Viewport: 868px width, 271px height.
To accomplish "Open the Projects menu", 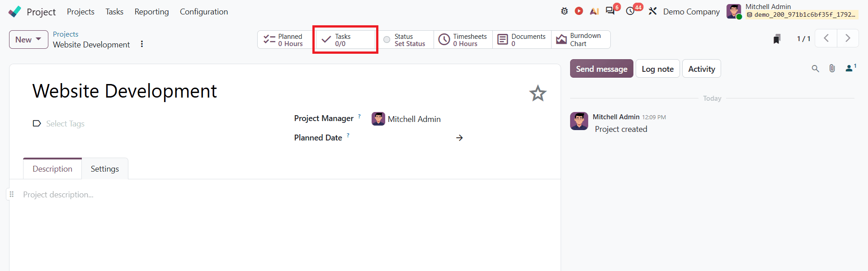I will point(80,12).
